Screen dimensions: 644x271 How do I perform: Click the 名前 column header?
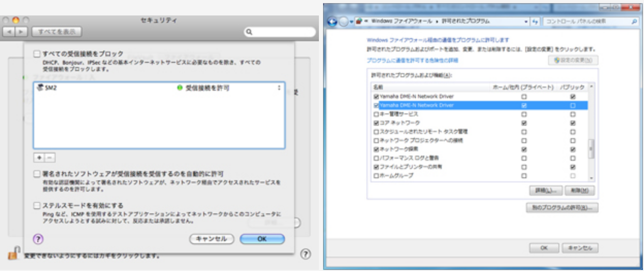378,87
